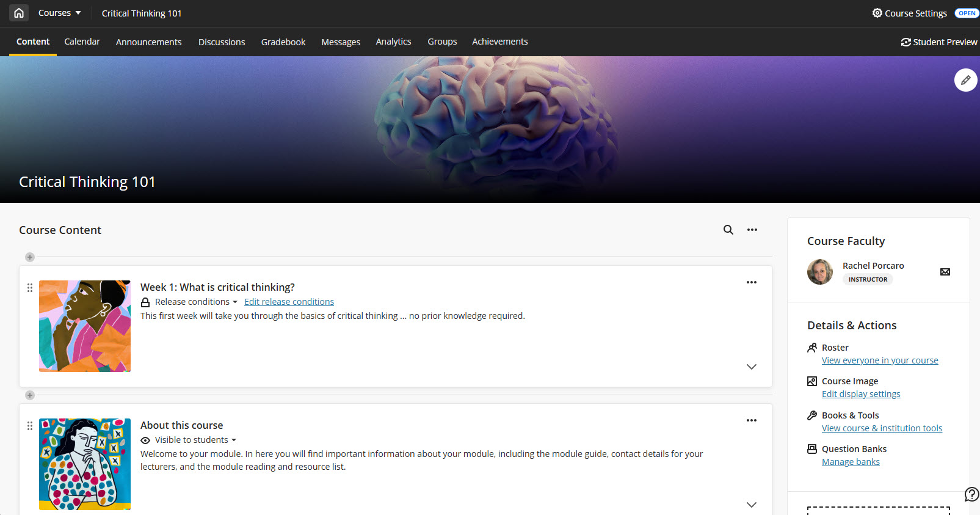Search course content with magnifier icon
The image size is (980, 515).
click(728, 230)
